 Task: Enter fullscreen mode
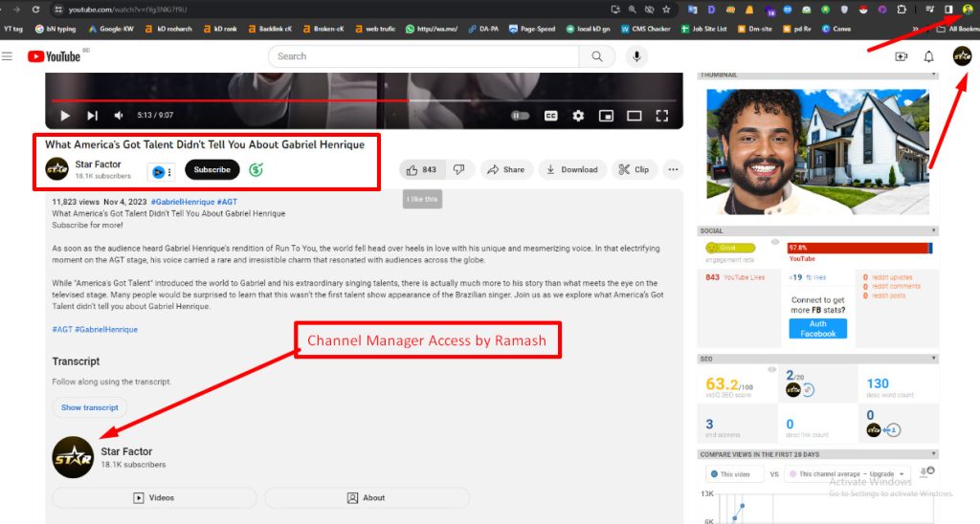click(662, 116)
